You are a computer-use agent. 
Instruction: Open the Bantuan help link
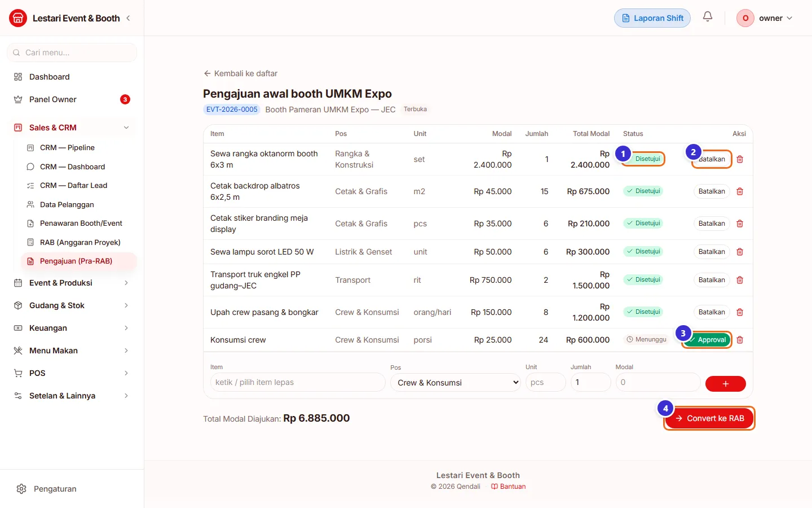(x=508, y=487)
